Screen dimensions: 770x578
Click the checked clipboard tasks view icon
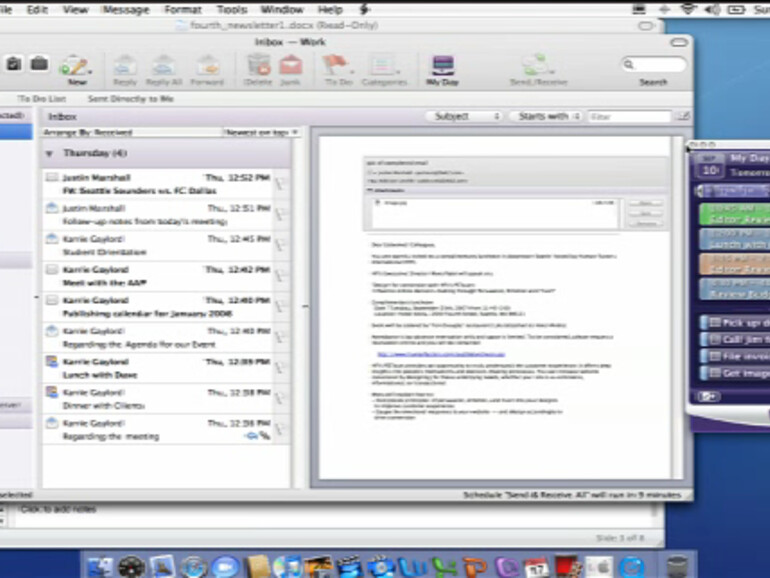point(13,64)
